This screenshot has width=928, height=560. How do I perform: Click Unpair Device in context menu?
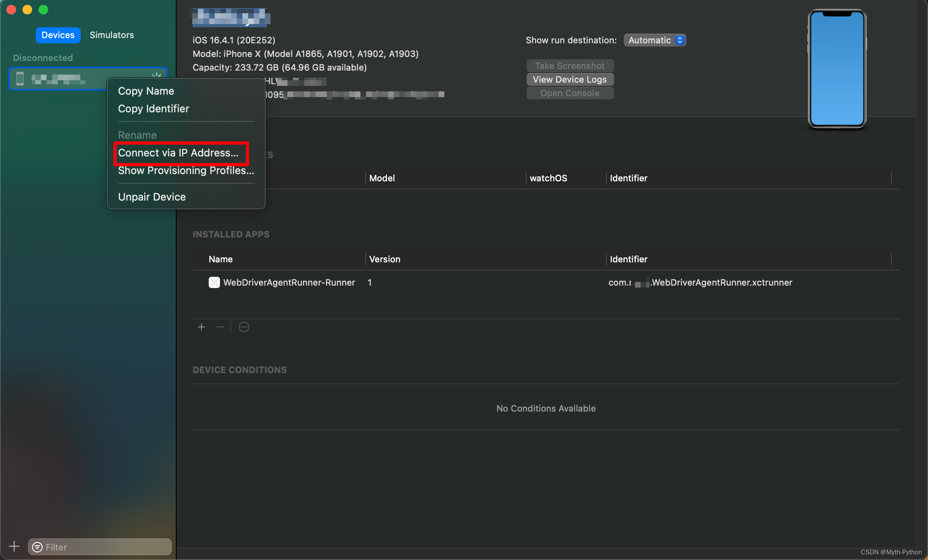[152, 197]
